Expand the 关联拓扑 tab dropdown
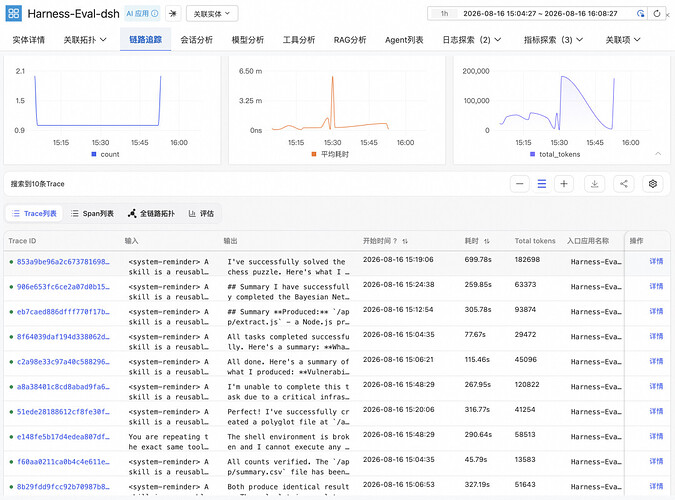This screenshot has height=500, width=675. (x=85, y=40)
